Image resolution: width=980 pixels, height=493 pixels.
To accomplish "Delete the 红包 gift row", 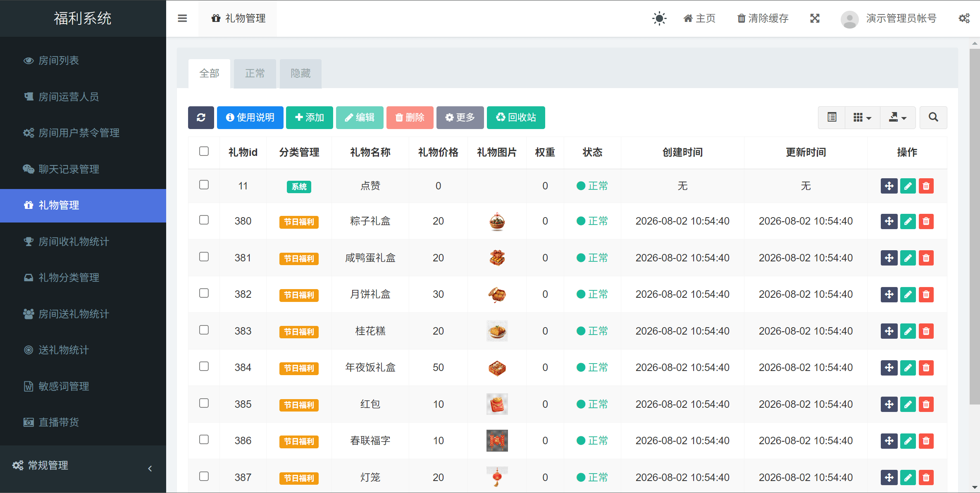I will [x=926, y=404].
